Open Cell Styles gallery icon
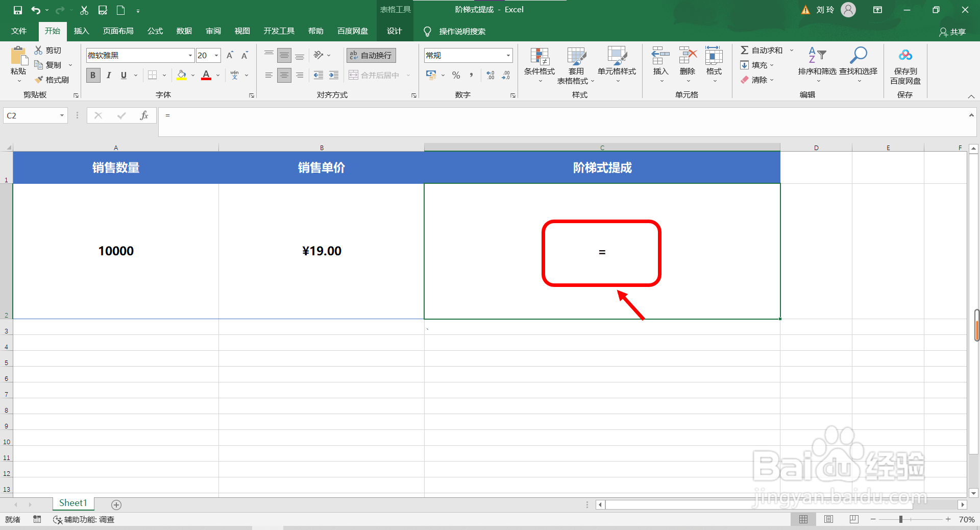The height and width of the screenshot is (530, 980). pyautogui.click(x=617, y=56)
